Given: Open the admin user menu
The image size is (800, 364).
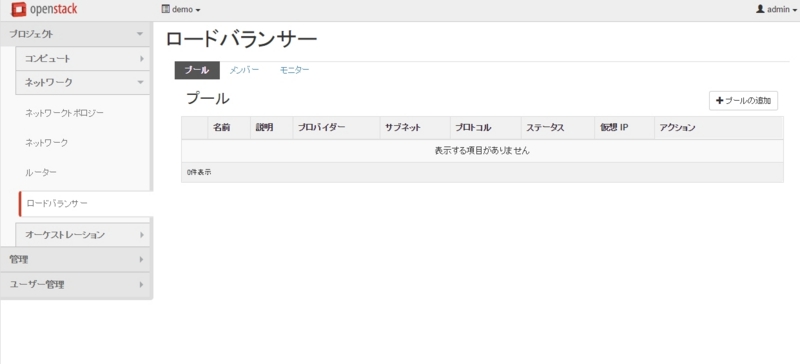Looking at the screenshot, I should point(776,9).
